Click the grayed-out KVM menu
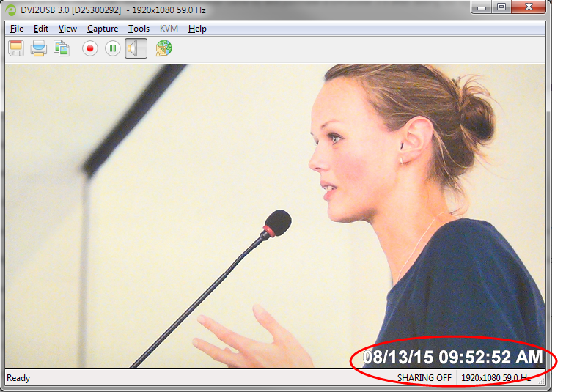 coord(169,29)
